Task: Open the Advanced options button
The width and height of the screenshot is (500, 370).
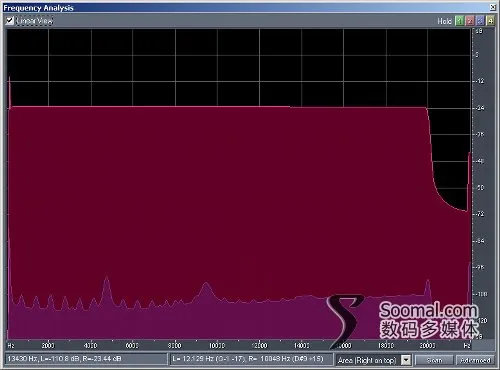Action: 475,360
